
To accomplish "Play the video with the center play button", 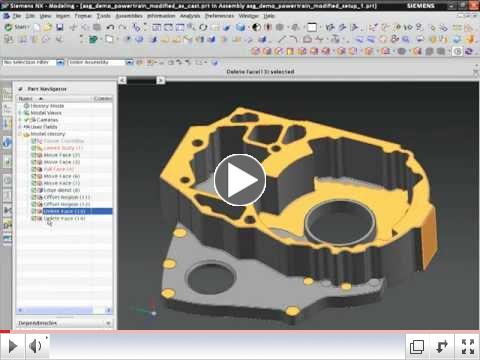I will click(x=240, y=180).
